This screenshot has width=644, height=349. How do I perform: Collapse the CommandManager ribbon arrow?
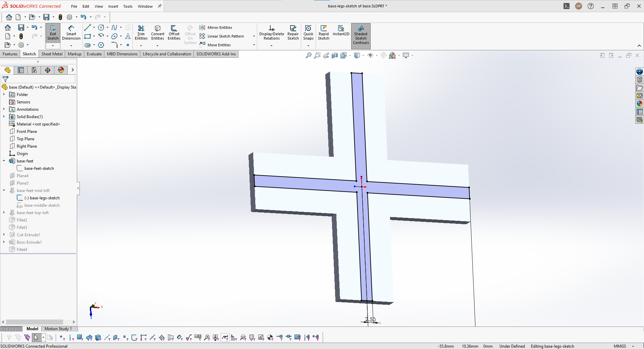(639, 46)
